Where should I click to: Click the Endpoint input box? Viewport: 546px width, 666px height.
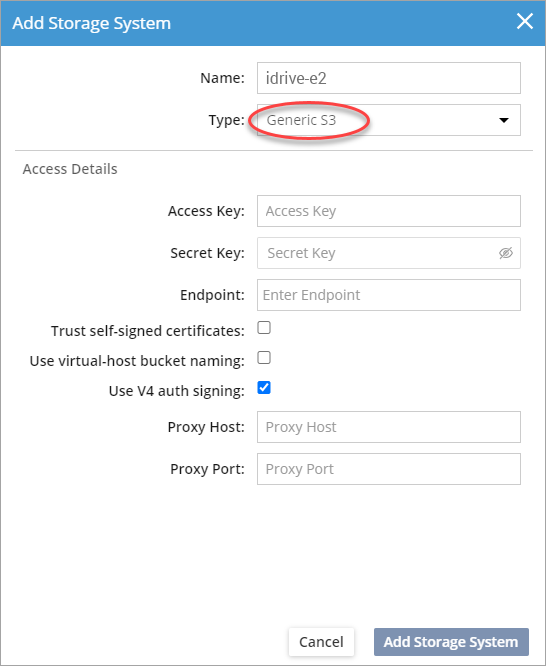388,295
